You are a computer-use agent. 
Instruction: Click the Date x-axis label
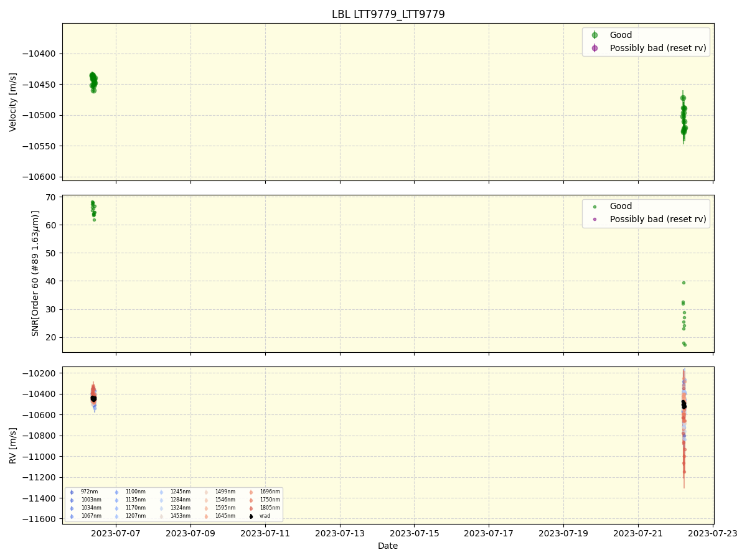pos(388,546)
